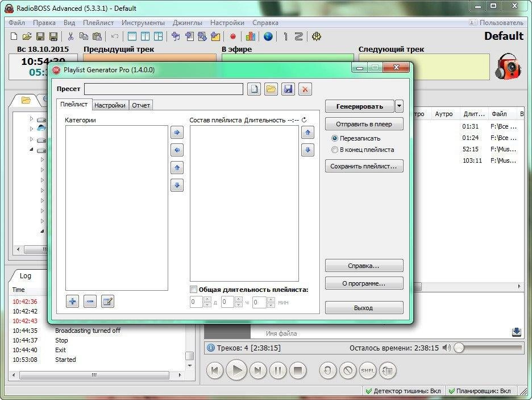Click save preset floppy icon
This screenshot has height=400, width=532.
[x=288, y=89]
